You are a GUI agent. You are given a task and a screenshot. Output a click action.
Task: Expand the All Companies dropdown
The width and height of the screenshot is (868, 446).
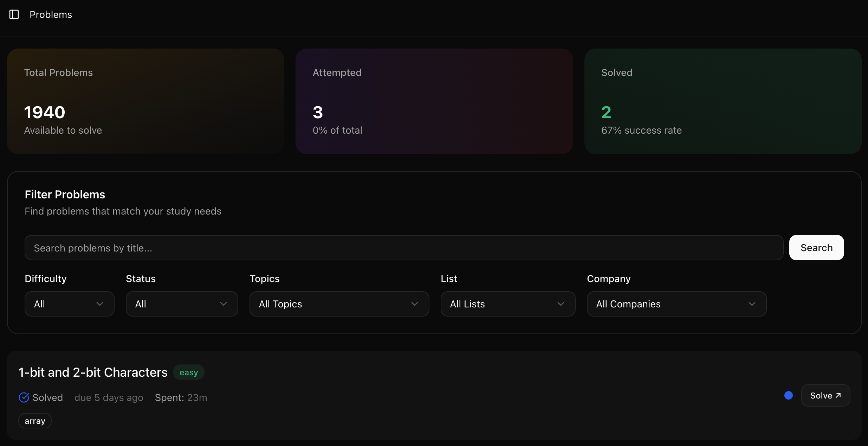click(676, 304)
